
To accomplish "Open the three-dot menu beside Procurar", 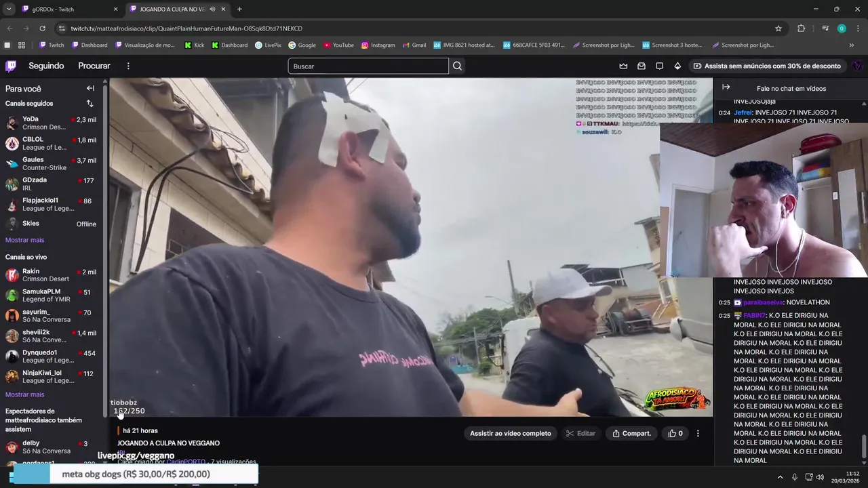I will (x=128, y=66).
